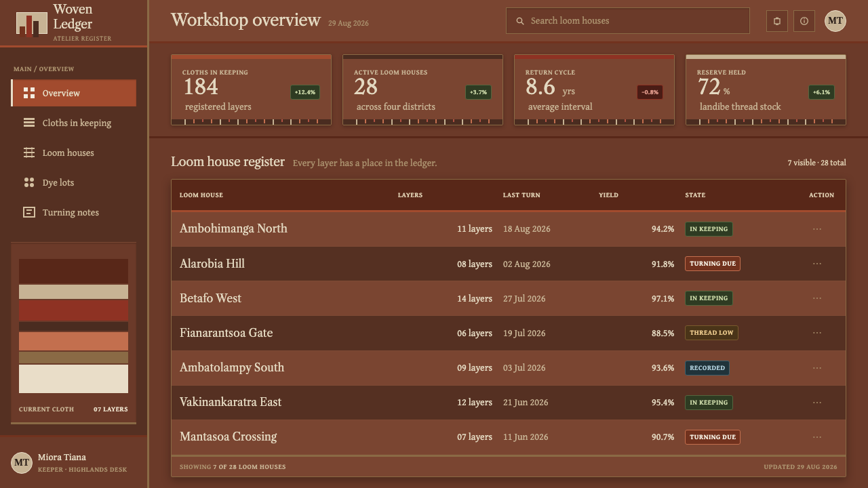The image size is (868, 488).
Task: Click the Miora Tiana user name
Action: click(62, 457)
